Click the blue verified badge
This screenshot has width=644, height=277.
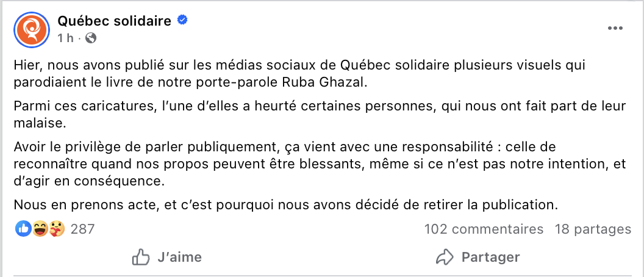tap(182, 21)
